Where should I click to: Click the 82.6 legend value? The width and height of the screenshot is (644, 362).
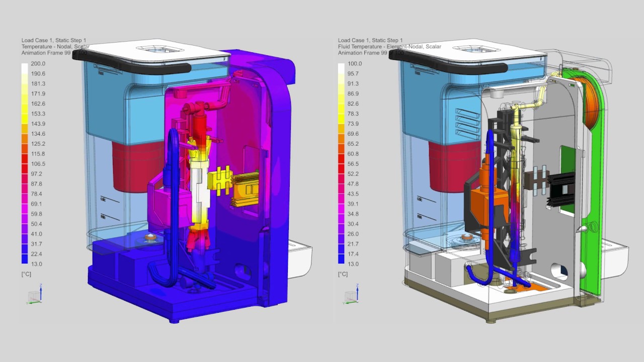tap(353, 104)
